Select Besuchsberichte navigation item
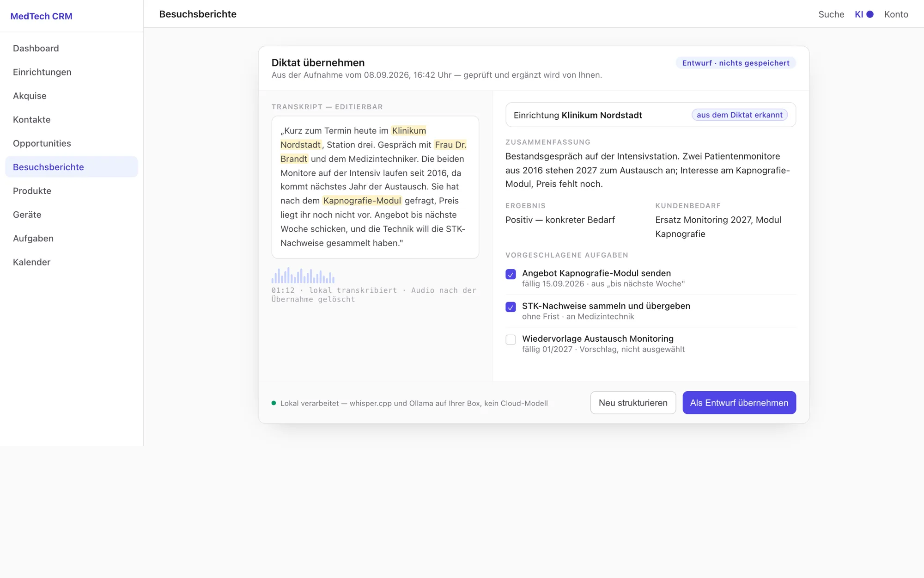Viewport: 924px width, 578px height. pyautogui.click(x=72, y=167)
